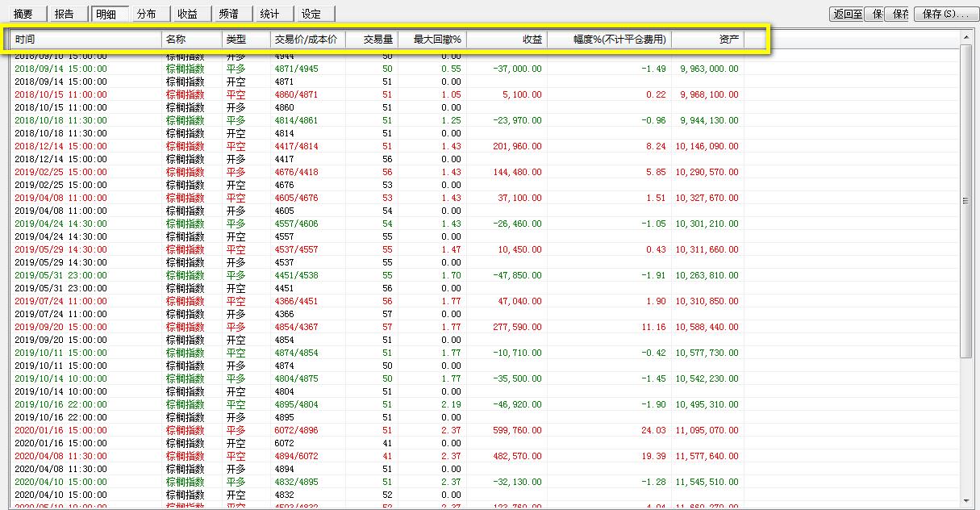Show the 频谱 tab
Image resolution: width=980 pixels, height=510 pixels.
229,15
